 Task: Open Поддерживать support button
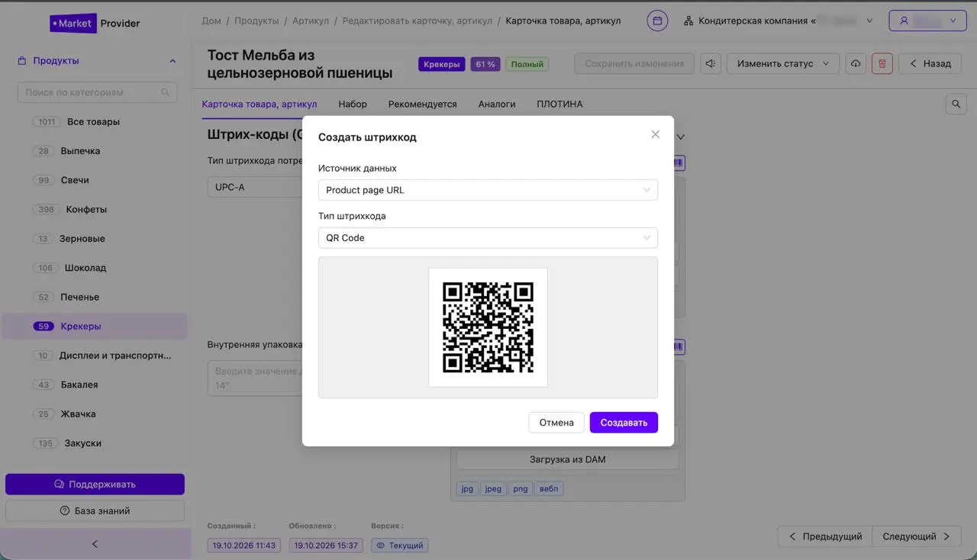(95, 484)
